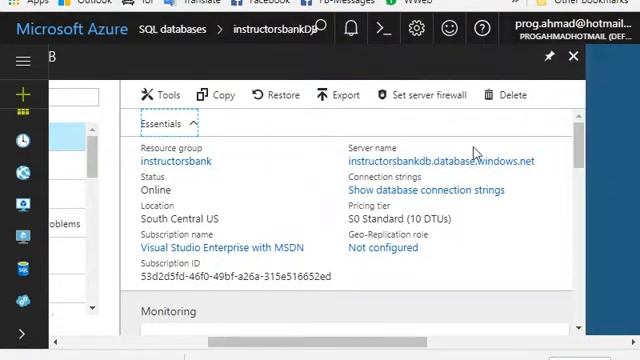Click the 'oblems' menu entry in left list
640x360 pixels.
coord(67,224)
